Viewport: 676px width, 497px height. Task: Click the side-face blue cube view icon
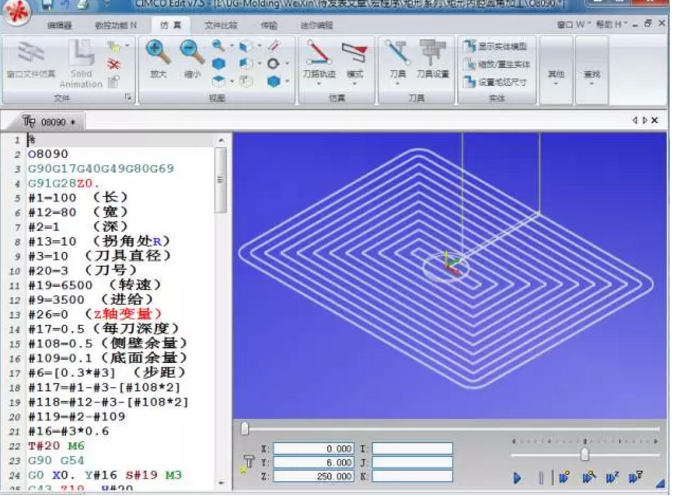246,45
